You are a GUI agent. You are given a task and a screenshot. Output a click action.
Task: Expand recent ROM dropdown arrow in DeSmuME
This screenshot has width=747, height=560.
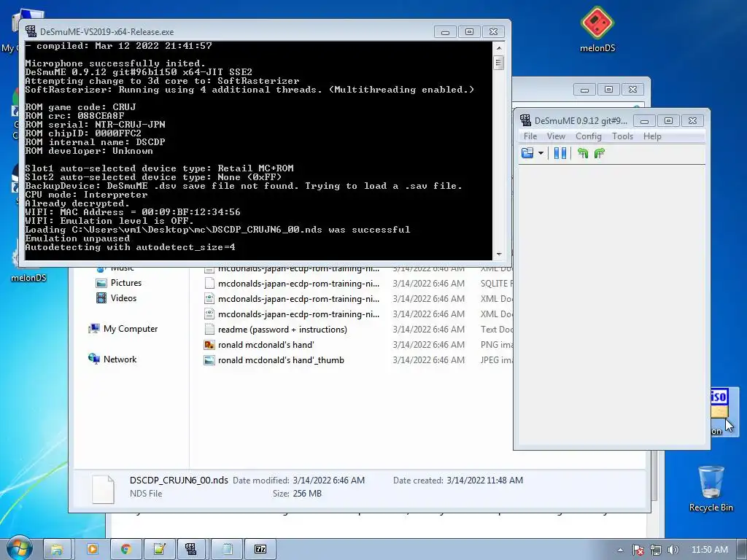coord(541,153)
